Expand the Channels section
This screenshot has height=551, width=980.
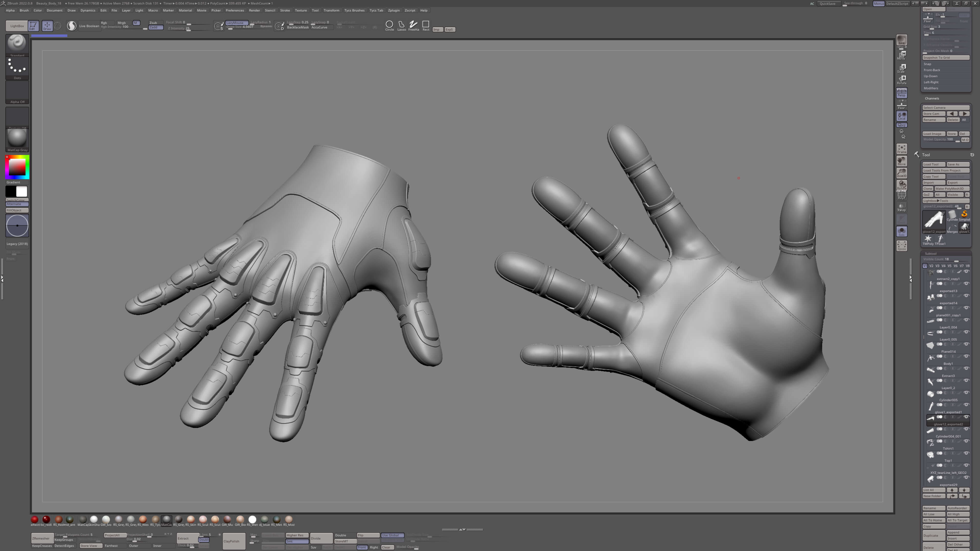point(932,98)
